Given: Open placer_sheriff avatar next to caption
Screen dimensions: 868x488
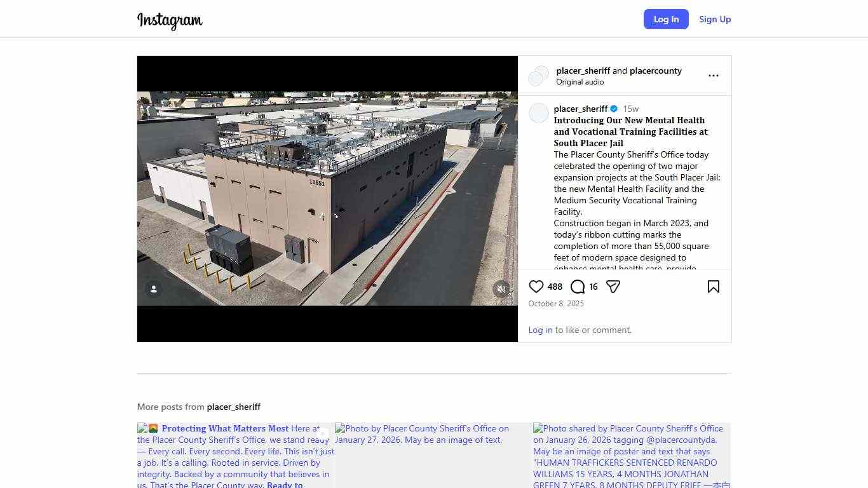Looking at the screenshot, I should pos(538,113).
